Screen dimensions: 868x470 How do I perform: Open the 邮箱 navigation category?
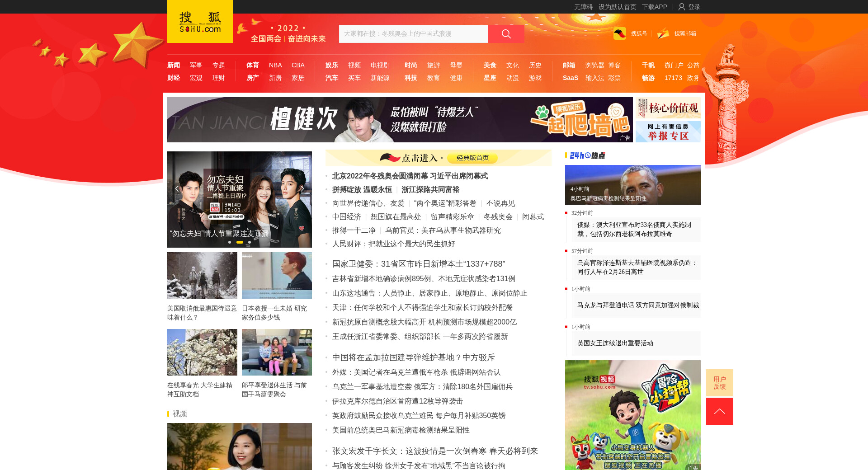point(569,65)
